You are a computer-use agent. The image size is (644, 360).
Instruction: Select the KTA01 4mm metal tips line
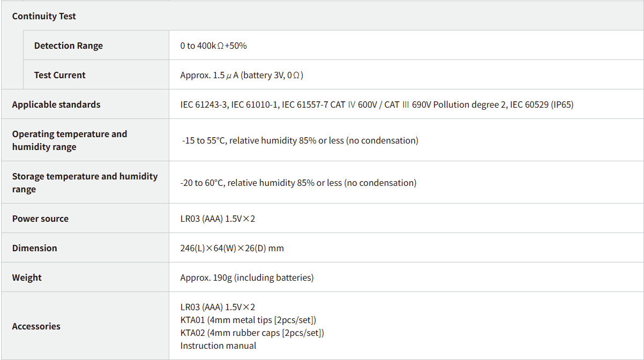pos(248,320)
